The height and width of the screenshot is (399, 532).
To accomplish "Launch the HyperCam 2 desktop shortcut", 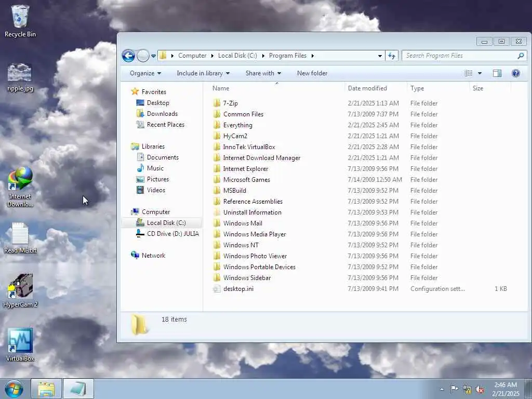I will 20,291.
